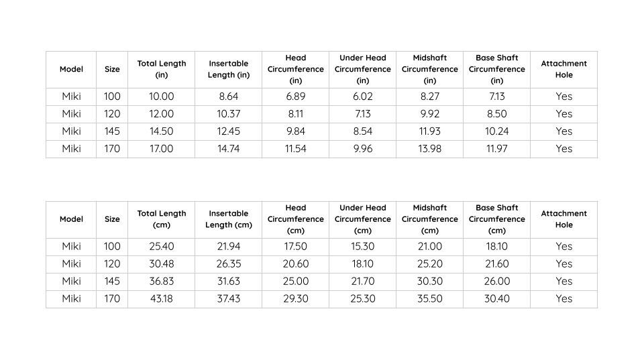Image resolution: width=644 pixels, height=362 pixels.
Task: Click the total length cell showing 10.00
Action: coord(162,97)
